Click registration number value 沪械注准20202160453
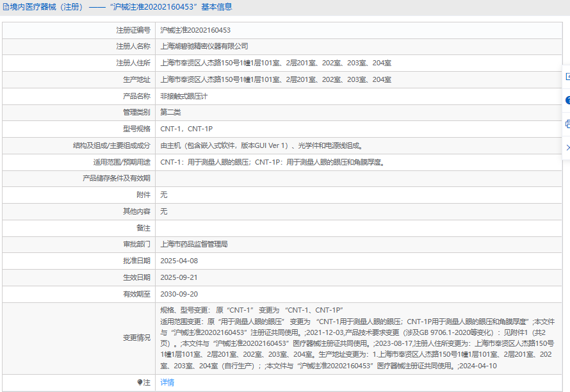 pos(195,30)
